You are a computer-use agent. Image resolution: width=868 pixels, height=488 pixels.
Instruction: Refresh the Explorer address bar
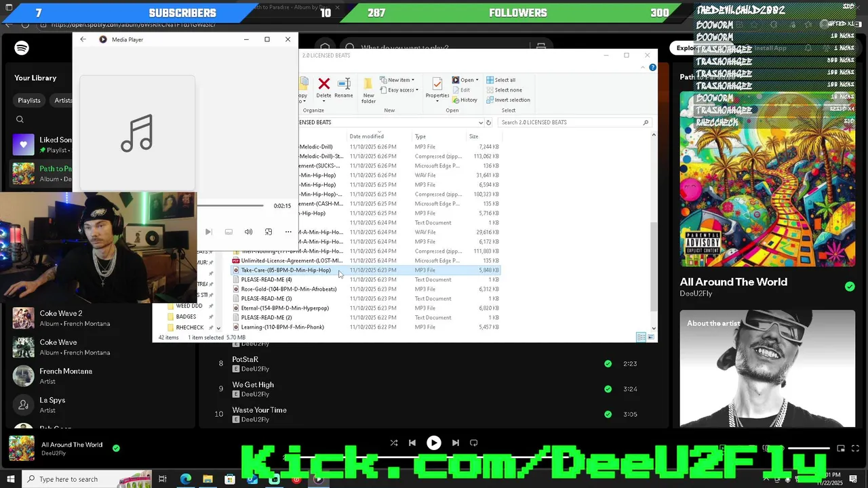488,123
